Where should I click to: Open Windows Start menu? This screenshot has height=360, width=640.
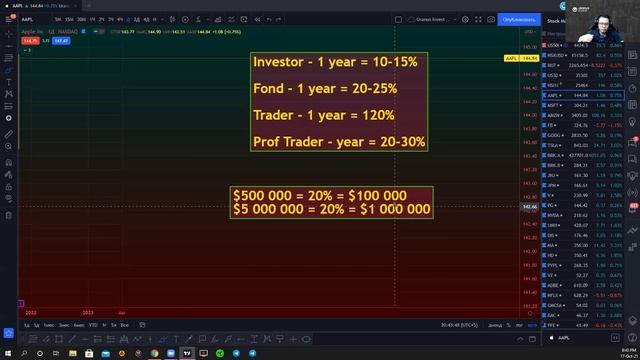click(x=8, y=353)
